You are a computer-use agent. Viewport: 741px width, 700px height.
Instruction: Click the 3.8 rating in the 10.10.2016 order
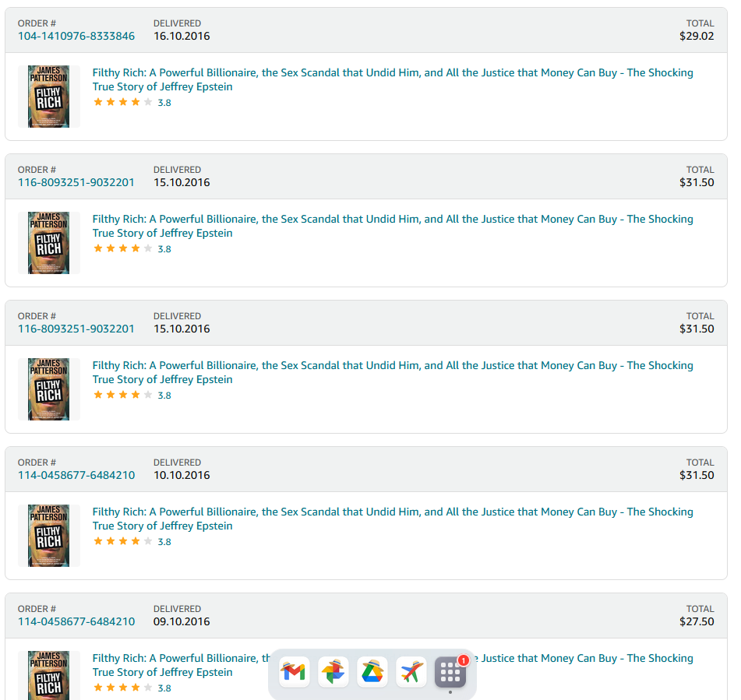[164, 542]
